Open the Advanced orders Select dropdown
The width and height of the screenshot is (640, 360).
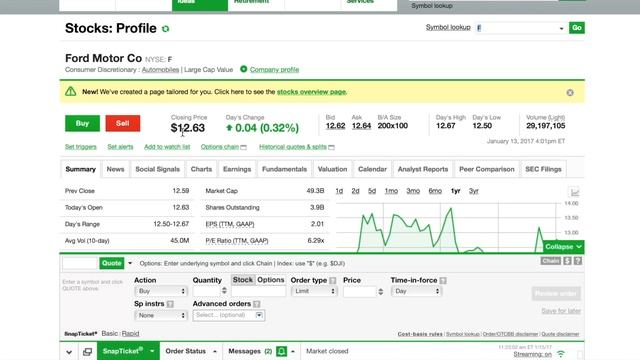[229, 315]
